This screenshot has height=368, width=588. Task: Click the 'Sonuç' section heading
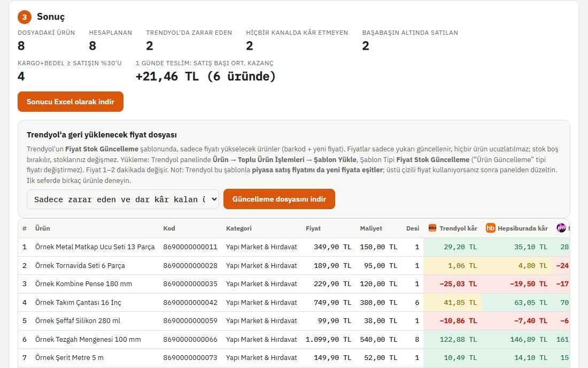51,17
